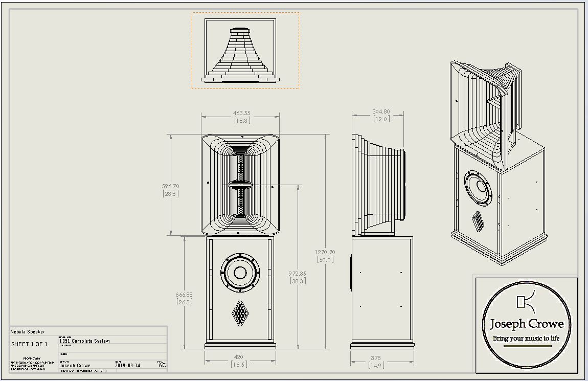Click the Bring your music to life tagline
The height and width of the screenshot is (381, 588).
coord(526,338)
